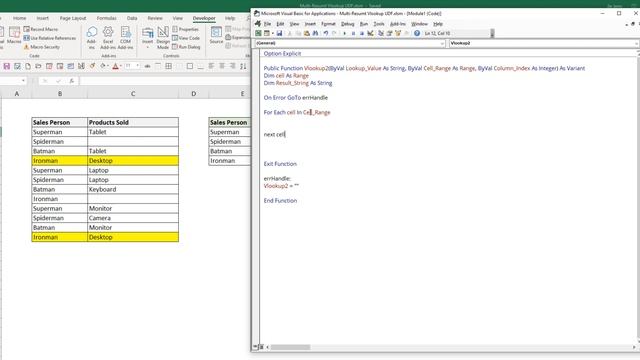Open the Tools menu in VBA editor
This screenshot has height=360, width=640.
(379, 24)
